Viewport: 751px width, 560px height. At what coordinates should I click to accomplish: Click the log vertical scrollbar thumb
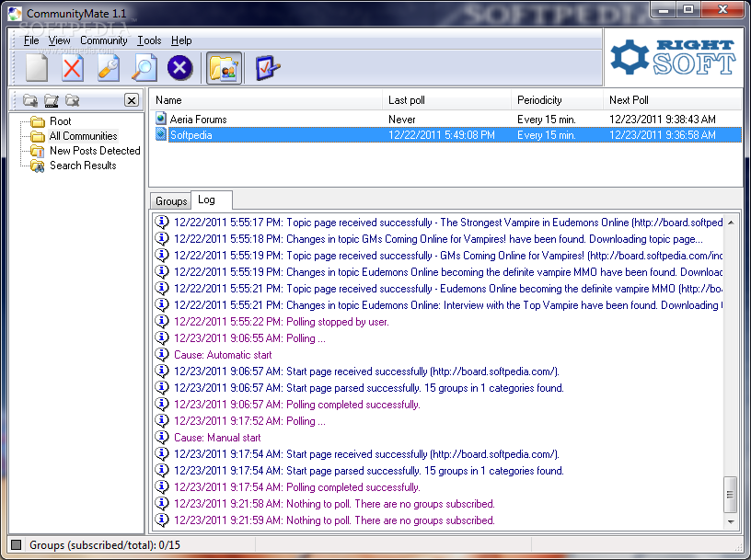click(x=730, y=495)
